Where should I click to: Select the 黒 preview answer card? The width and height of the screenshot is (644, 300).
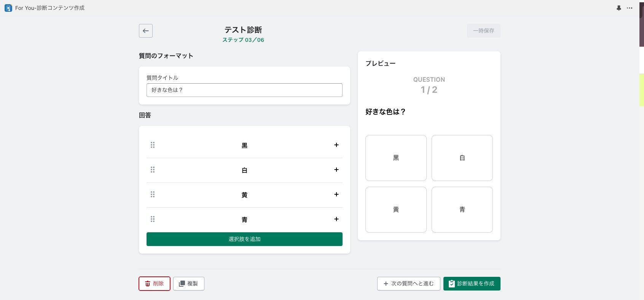(x=396, y=158)
